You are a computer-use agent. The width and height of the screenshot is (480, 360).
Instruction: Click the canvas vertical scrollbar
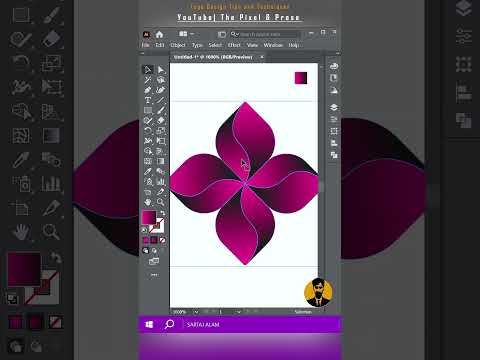321,187
